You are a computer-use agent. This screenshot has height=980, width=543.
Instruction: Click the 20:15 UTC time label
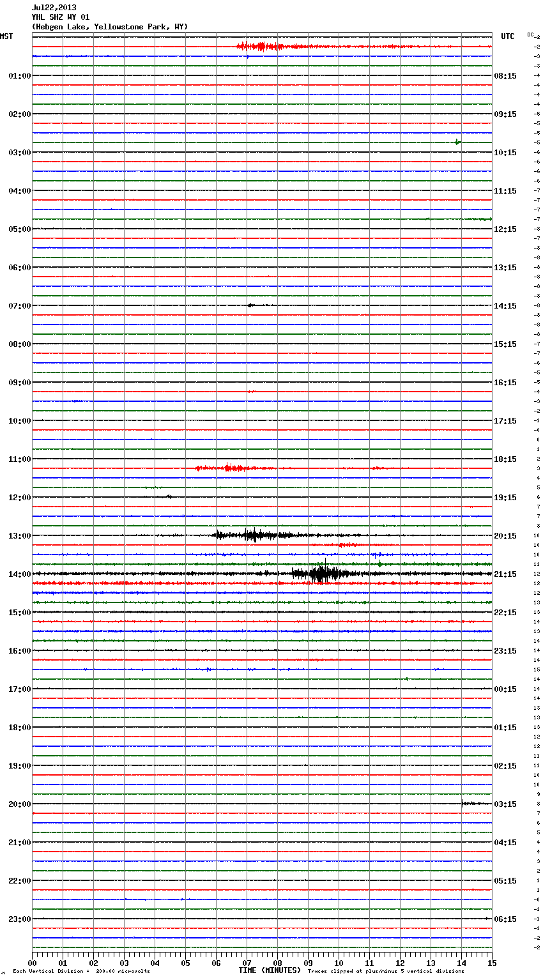[505, 536]
